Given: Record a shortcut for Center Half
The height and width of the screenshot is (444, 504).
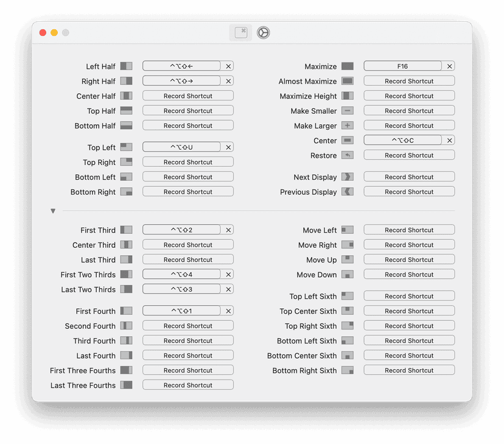Looking at the screenshot, I should point(187,95).
